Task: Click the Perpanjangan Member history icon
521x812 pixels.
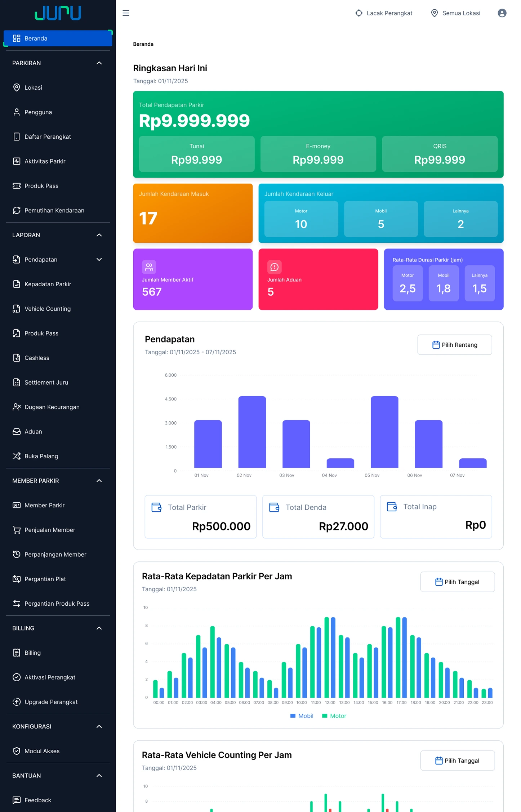Action: pos(17,554)
